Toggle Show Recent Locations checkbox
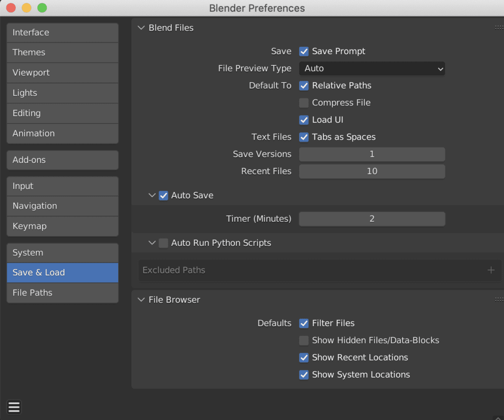504x420 pixels. click(x=304, y=358)
